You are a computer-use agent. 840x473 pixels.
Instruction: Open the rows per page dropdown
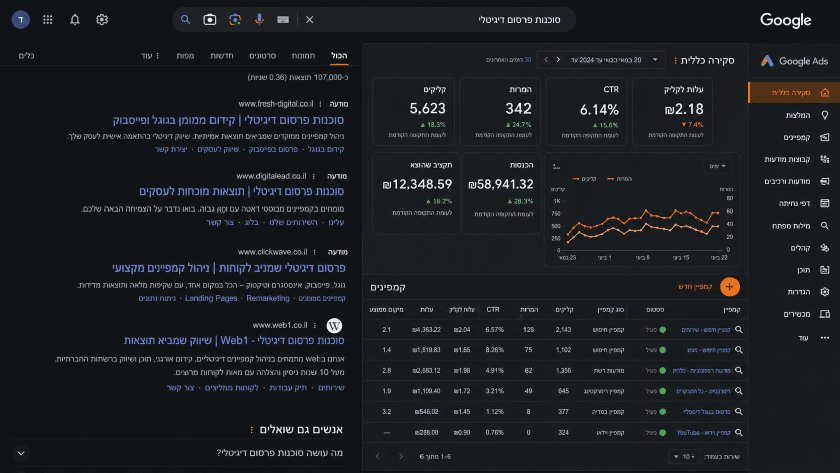[x=684, y=456]
